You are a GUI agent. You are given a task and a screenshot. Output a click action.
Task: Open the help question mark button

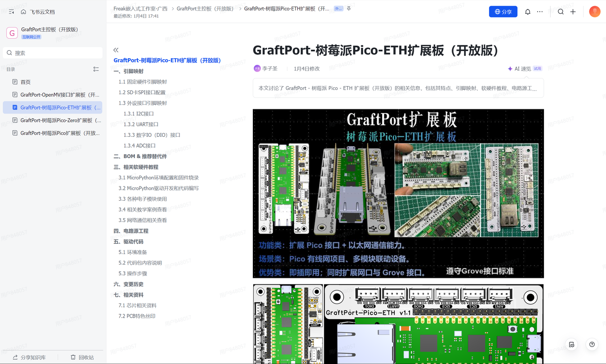tap(592, 345)
